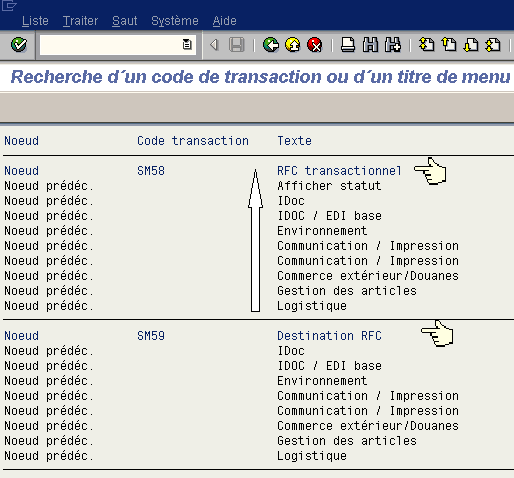Open the RFC transactionnel entry

tap(339, 171)
